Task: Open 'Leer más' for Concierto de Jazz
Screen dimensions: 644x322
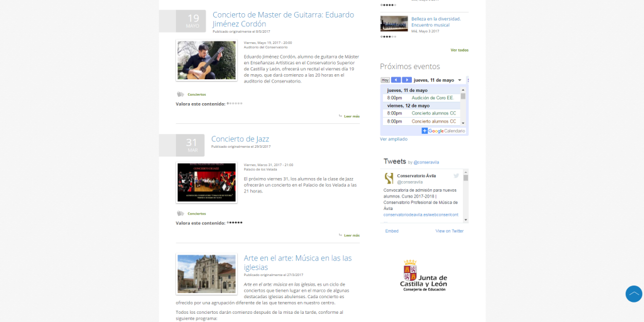Action: point(351,235)
